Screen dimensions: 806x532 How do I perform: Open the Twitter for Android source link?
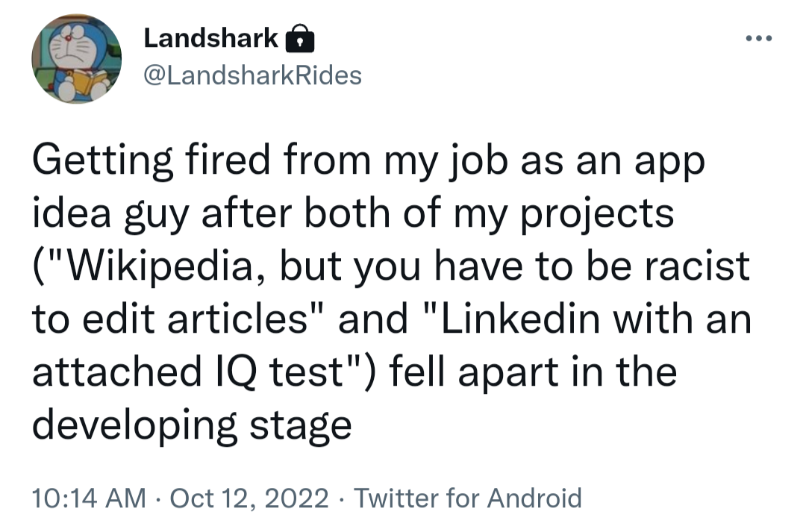click(x=467, y=497)
